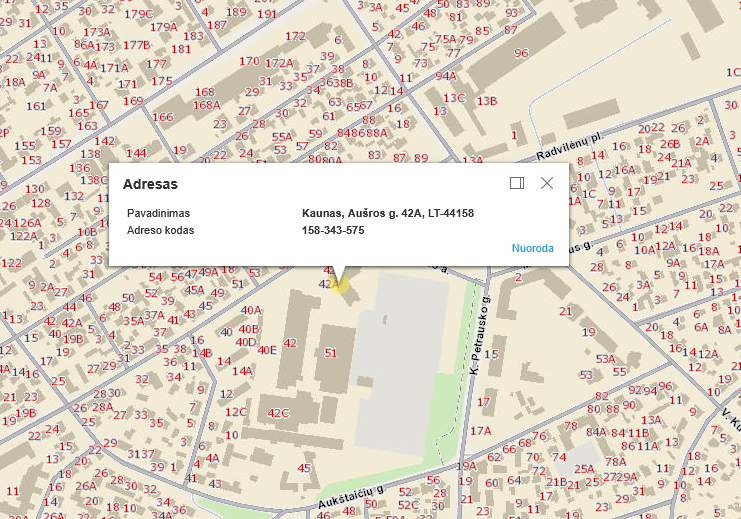Select the address code 158-343-575 text
Screen dimensions: 741x519
coord(333,230)
